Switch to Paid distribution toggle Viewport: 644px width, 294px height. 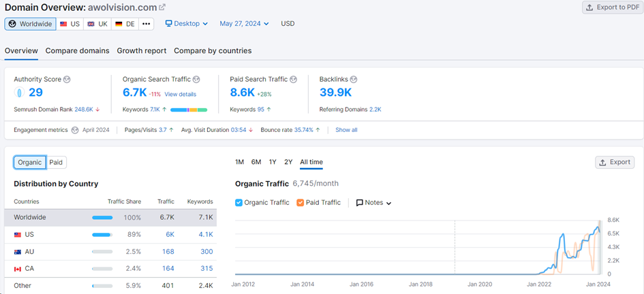[56, 163]
